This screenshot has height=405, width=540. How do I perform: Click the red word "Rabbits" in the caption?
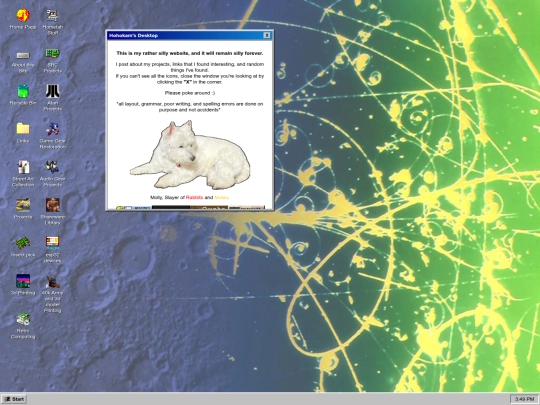tap(194, 197)
